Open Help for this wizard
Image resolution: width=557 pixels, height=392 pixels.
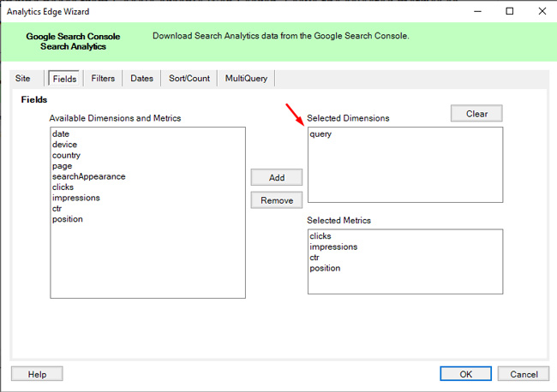37,374
